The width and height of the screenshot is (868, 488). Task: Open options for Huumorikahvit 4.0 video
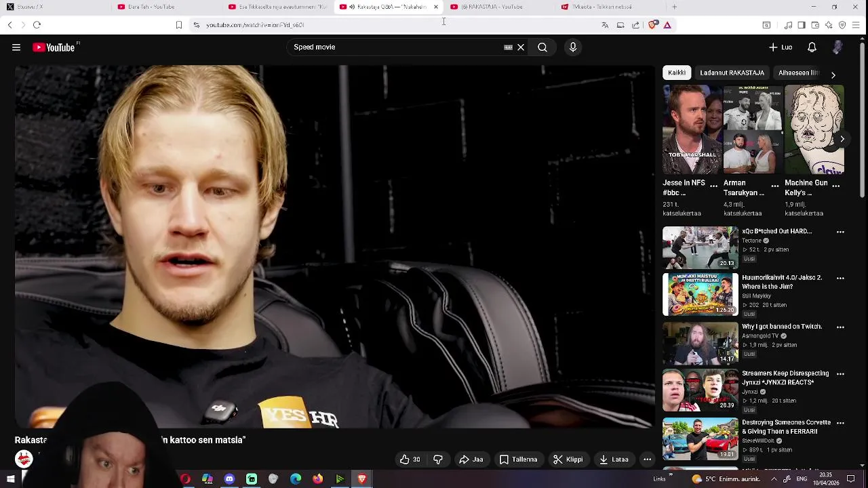840,278
